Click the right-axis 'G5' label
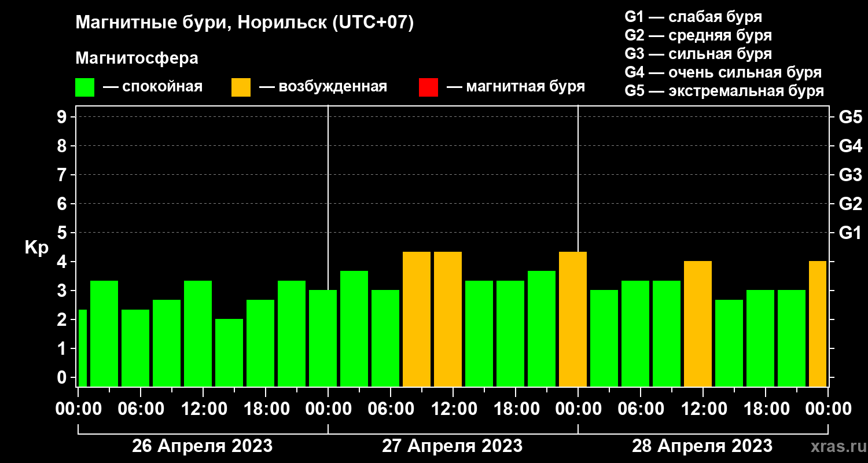 click(851, 117)
